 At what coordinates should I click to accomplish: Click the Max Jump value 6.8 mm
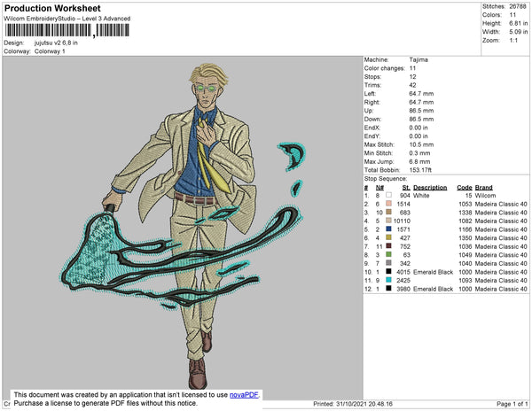tap(419, 161)
